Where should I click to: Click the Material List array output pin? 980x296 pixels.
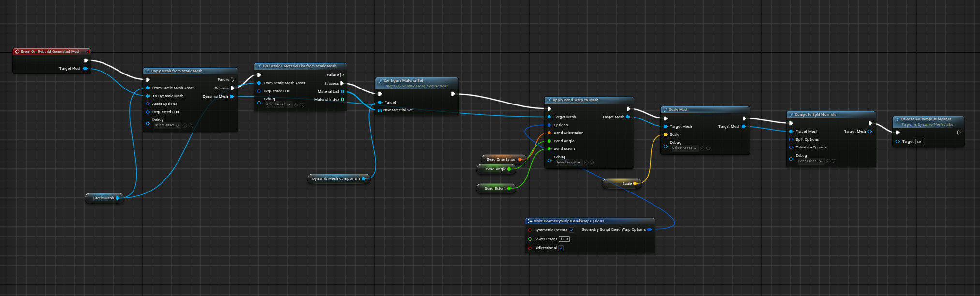point(342,91)
